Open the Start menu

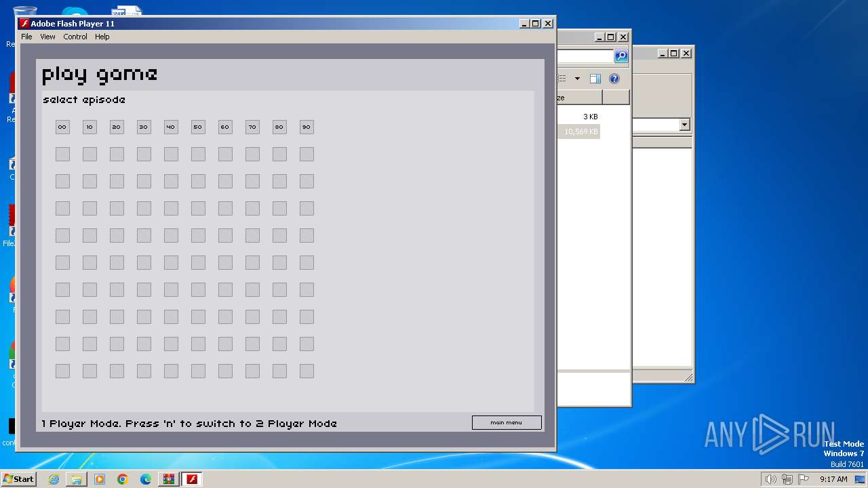click(18, 479)
